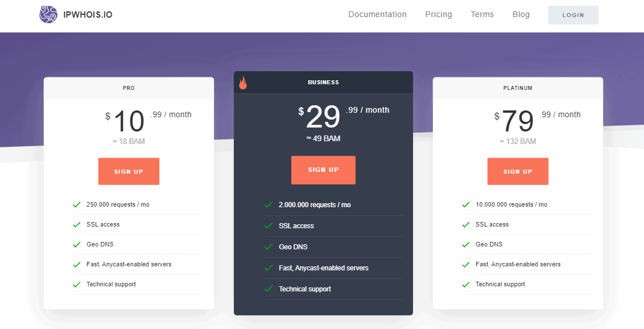Click the Platinum price number 79
Image resolution: width=644 pixels, height=329 pixels.
pyautogui.click(x=518, y=121)
